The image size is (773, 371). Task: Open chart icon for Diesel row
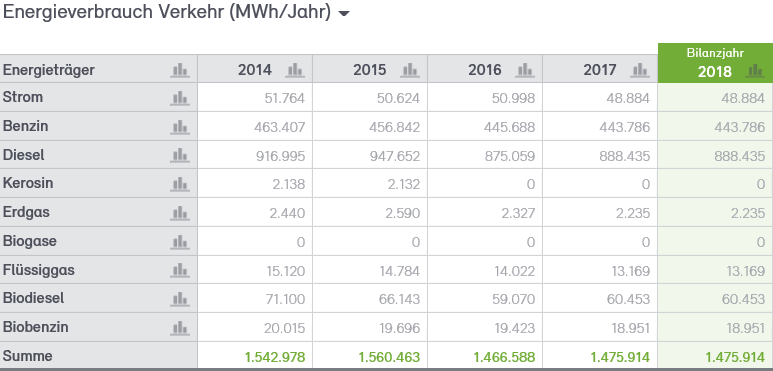click(x=180, y=155)
